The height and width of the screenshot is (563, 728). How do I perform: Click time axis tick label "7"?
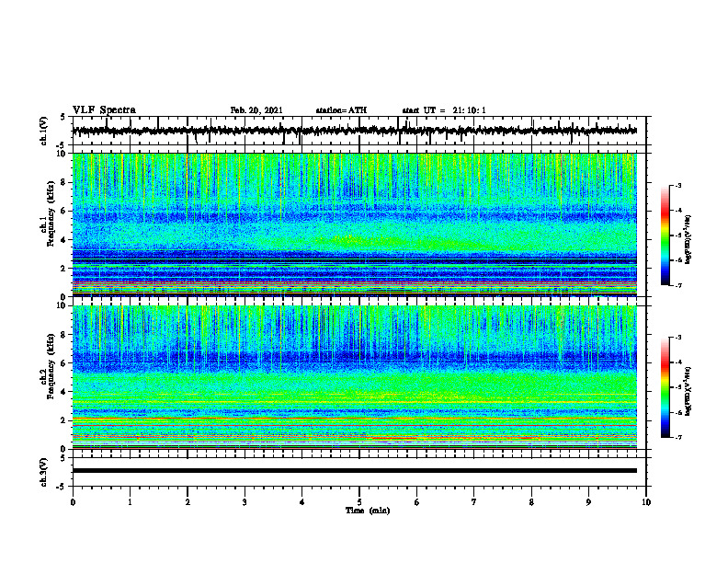coord(474,502)
